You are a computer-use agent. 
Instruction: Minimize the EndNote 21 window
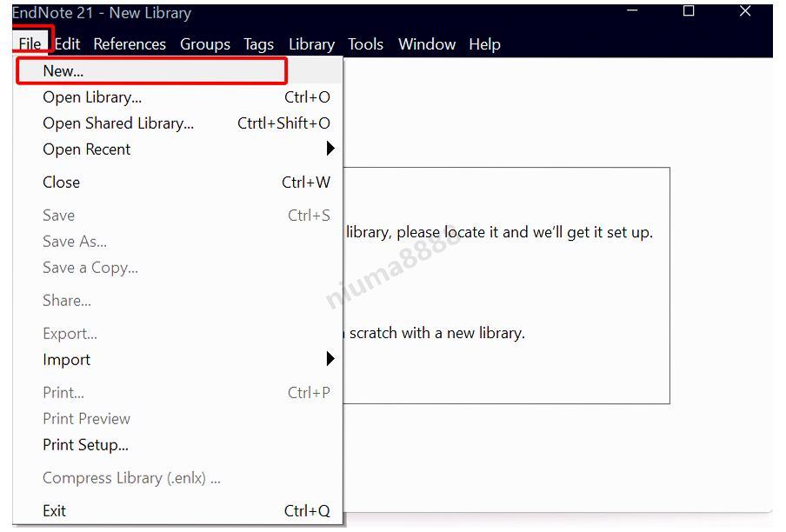[x=633, y=11]
